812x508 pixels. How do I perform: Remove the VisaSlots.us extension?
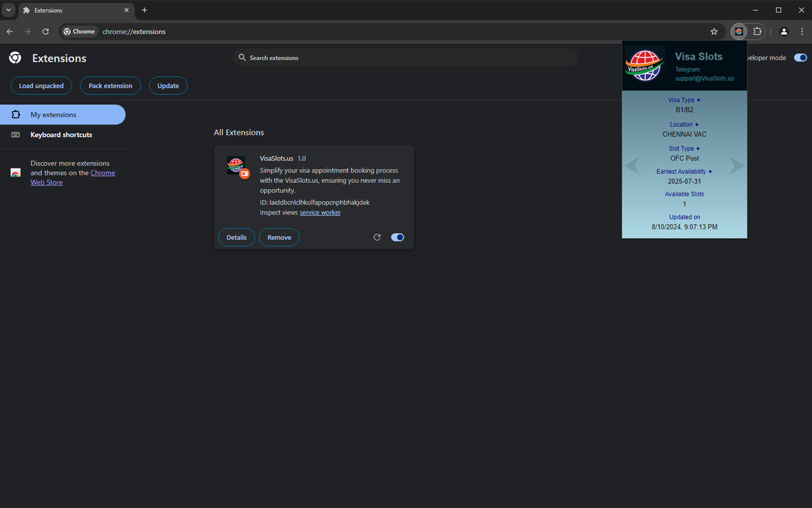point(279,237)
